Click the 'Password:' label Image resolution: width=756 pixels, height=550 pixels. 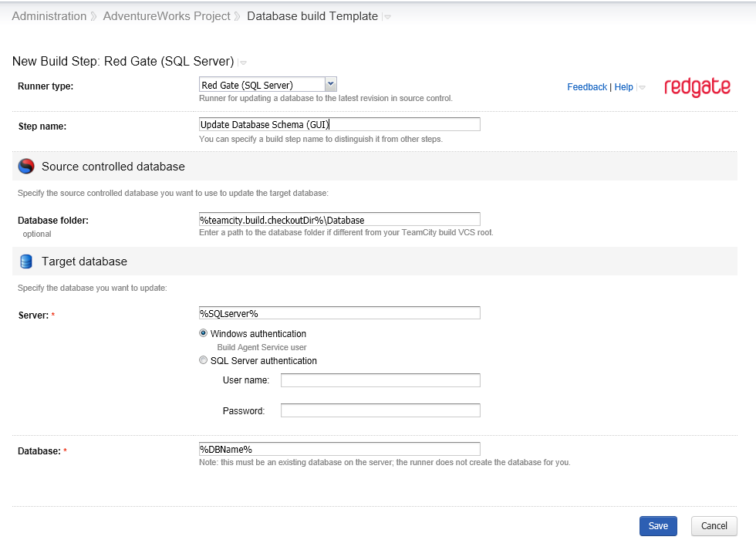click(244, 410)
